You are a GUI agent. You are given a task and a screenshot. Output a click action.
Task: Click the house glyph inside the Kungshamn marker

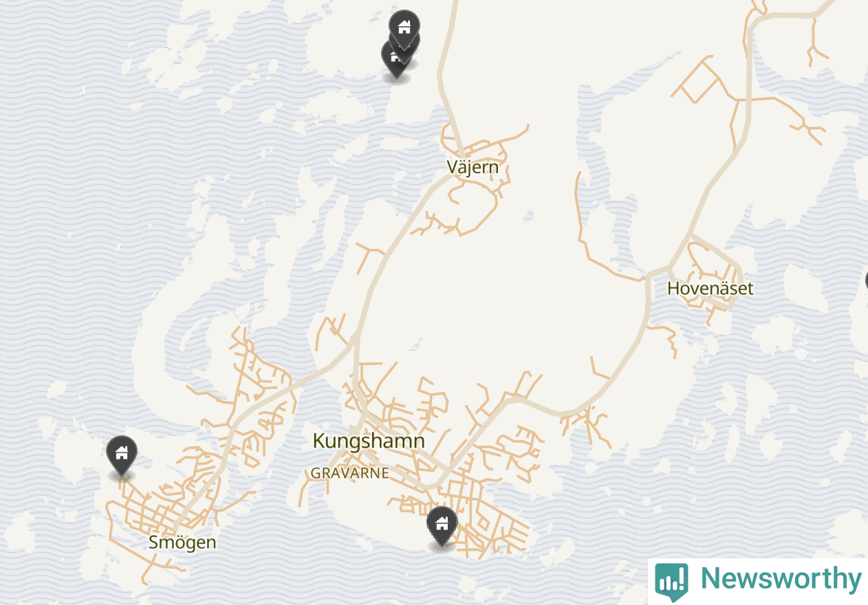click(x=442, y=523)
